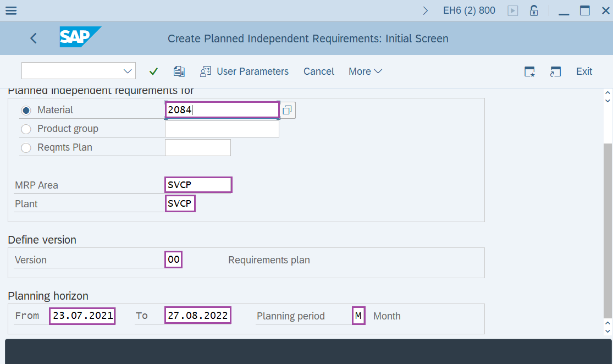Select the Reqmts Plan radio button
Screen dimensions: 613x364
[26, 147]
